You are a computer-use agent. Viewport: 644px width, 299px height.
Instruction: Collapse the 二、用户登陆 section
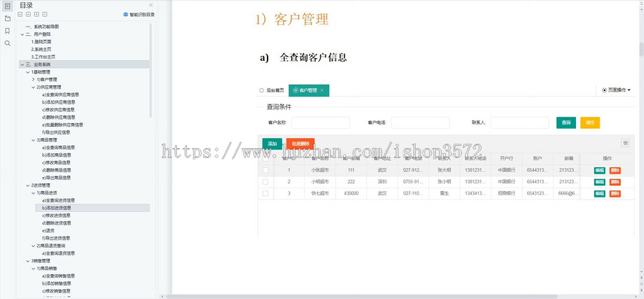coord(22,34)
